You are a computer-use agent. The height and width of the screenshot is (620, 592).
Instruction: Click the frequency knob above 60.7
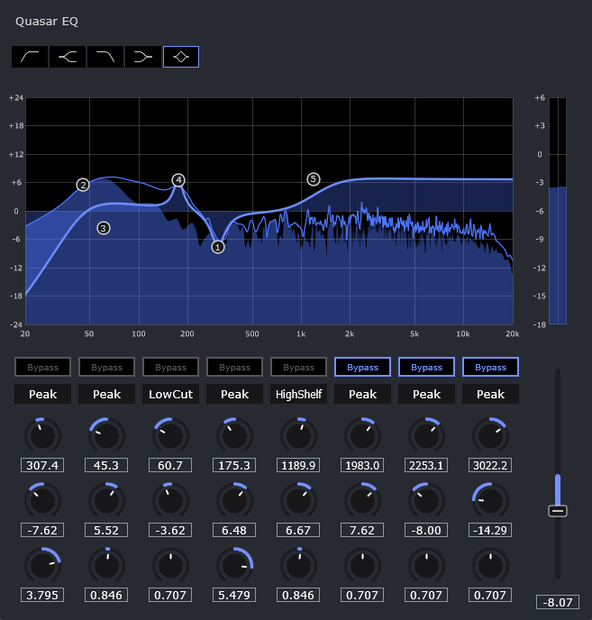coord(170,435)
